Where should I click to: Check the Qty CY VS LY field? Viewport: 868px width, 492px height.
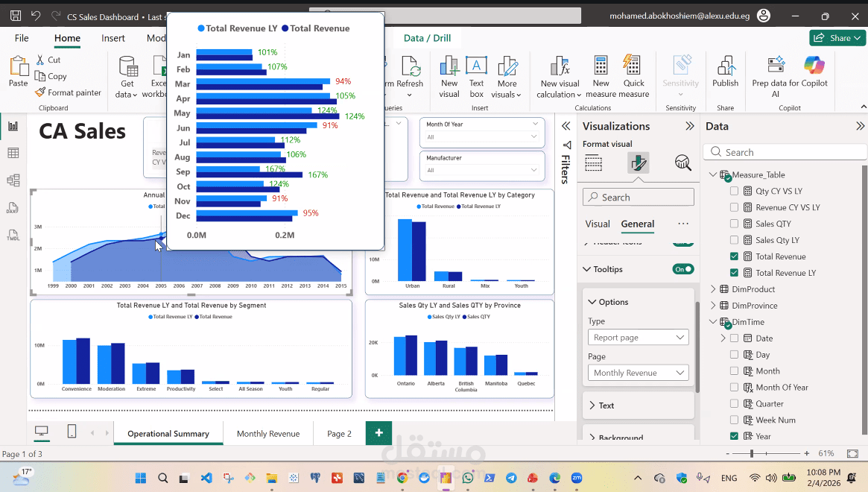click(x=734, y=191)
